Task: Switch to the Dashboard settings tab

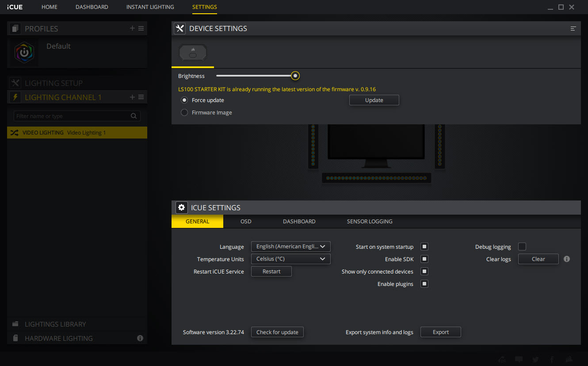Action: pos(299,221)
